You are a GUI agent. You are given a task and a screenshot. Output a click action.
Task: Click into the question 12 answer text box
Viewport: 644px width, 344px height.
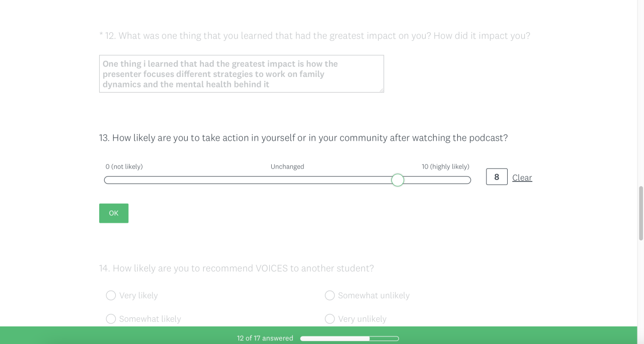tap(242, 74)
